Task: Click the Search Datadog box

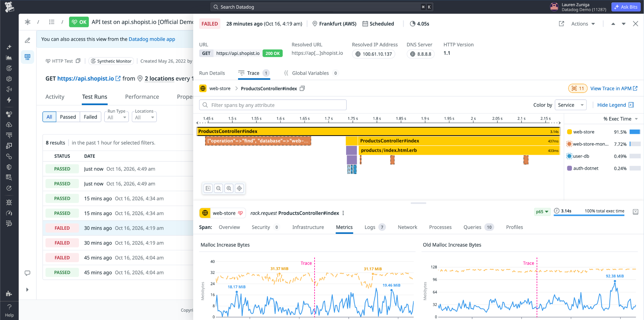Action: (322, 7)
